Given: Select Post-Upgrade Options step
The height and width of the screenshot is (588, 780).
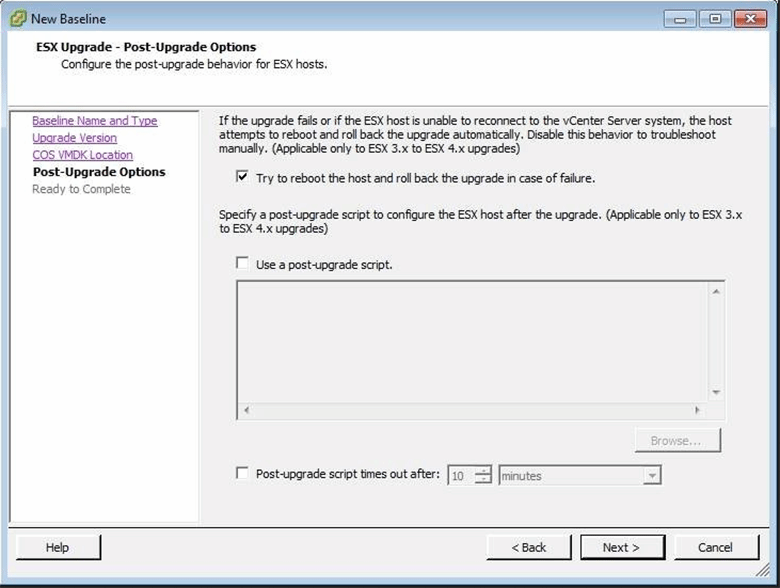Looking at the screenshot, I should pos(99,172).
